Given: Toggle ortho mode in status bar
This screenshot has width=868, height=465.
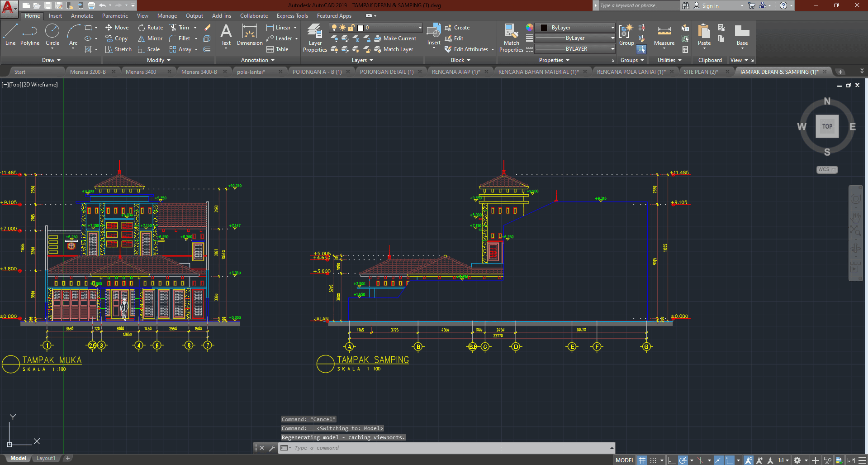Looking at the screenshot, I should pos(672,460).
